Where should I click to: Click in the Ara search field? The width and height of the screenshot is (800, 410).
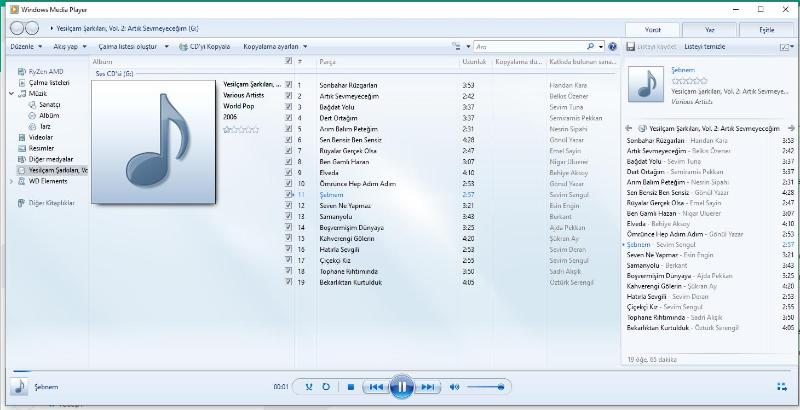[x=530, y=46]
